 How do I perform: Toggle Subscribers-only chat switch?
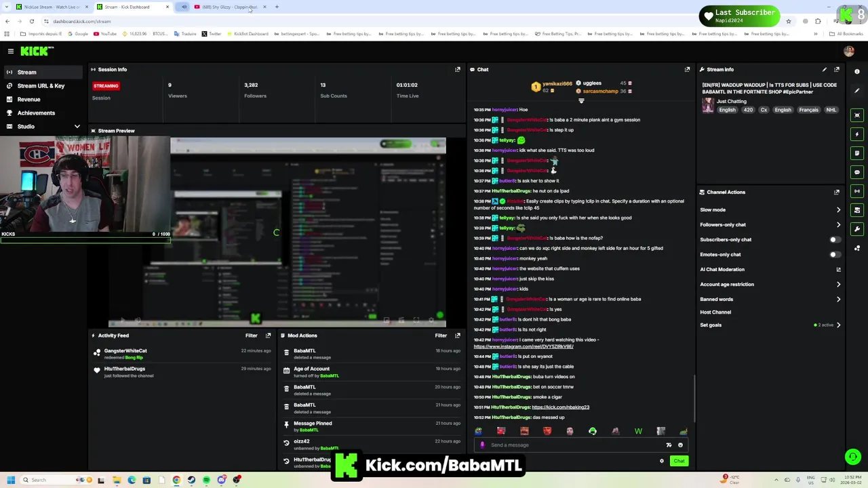coord(835,239)
